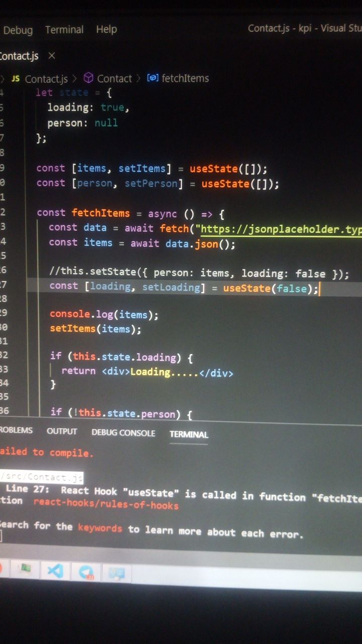Switch to the TERMINAL panel tab

point(189,434)
